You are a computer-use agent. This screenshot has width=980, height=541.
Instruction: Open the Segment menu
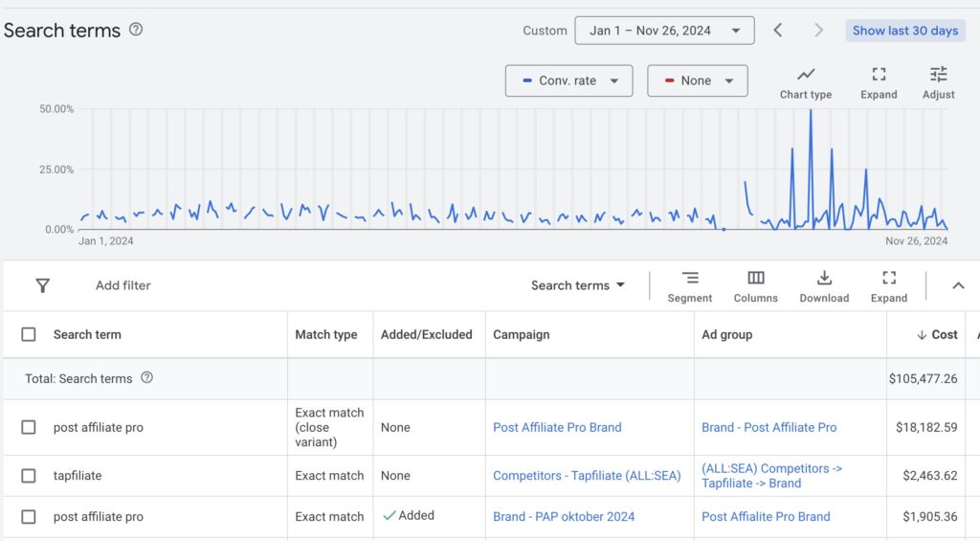[x=689, y=287]
